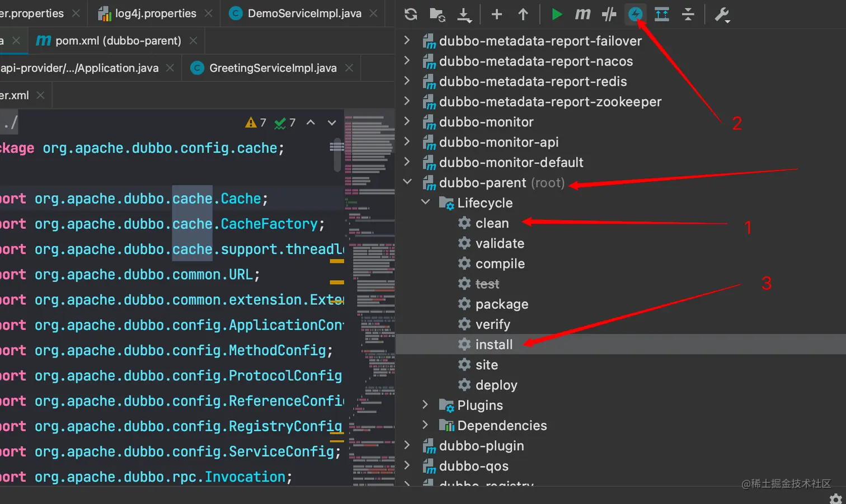Select the Plugins folder row
Viewport: 846px width, 504px height.
(x=621, y=405)
